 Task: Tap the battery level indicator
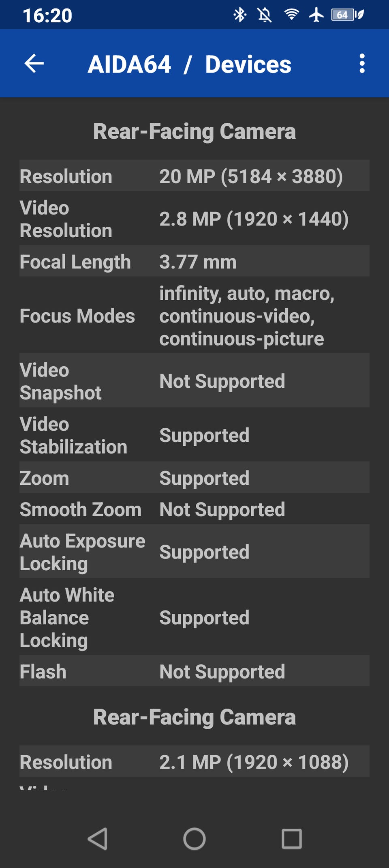point(347,15)
